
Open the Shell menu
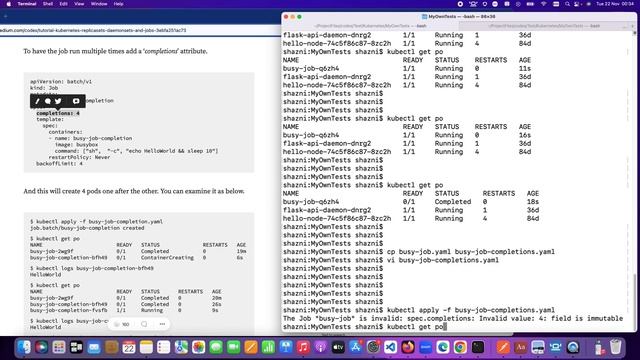pyautogui.click(x=48, y=4)
